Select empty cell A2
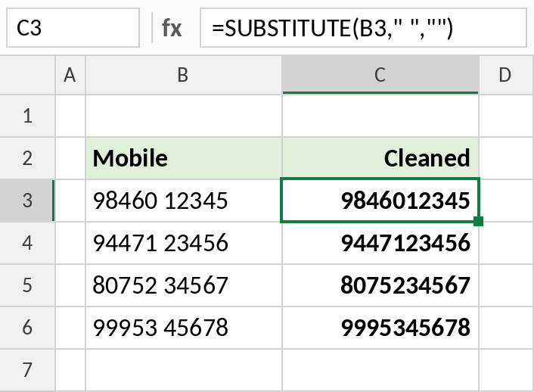534x392 pixels. pyautogui.click(x=70, y=158)
